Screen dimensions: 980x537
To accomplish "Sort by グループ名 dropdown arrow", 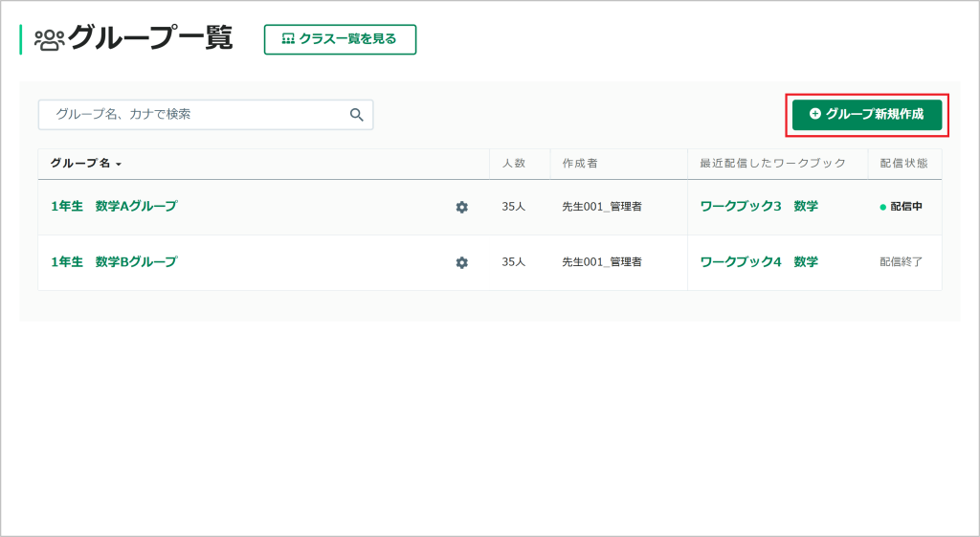I will (x=119, y=165).
